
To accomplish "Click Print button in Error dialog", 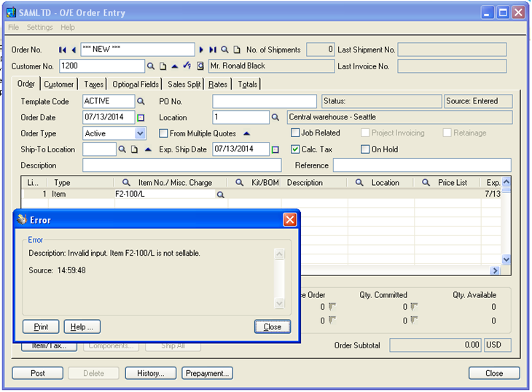I will pyautogui.click(x=41, y=327).
